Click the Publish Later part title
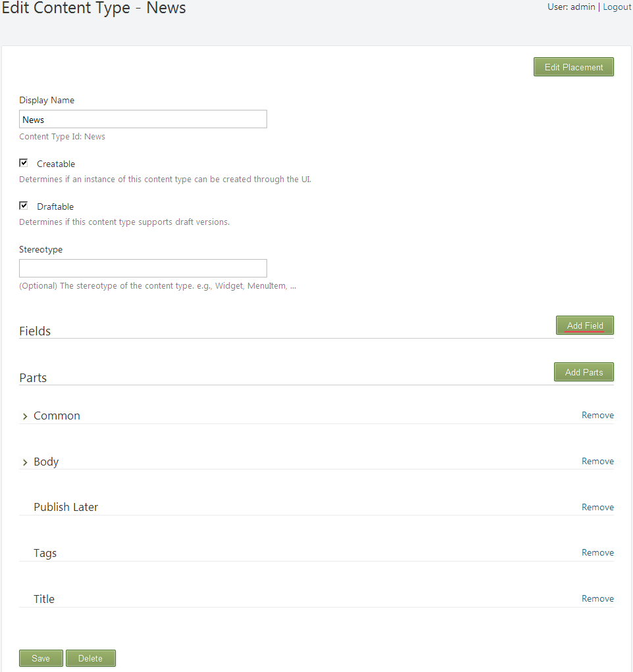 (x=66, y=507)
